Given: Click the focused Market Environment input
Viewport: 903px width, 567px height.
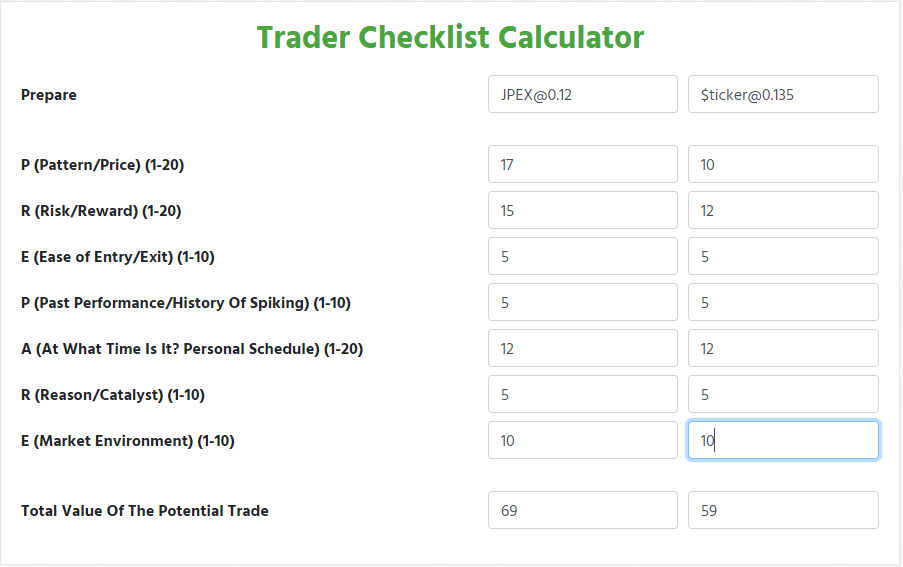Looking at the screenshot, I should click(x=783, y=440).
